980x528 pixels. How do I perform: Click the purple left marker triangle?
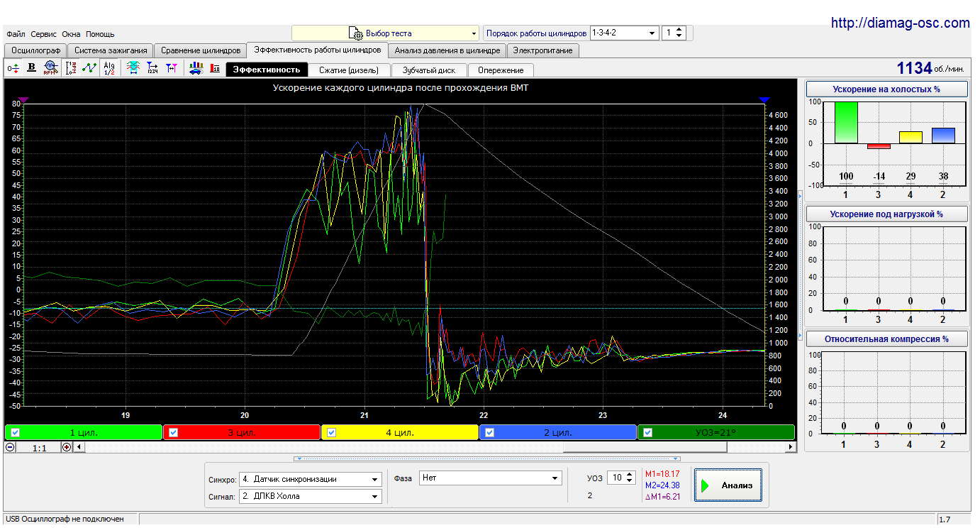pos(23,100)
